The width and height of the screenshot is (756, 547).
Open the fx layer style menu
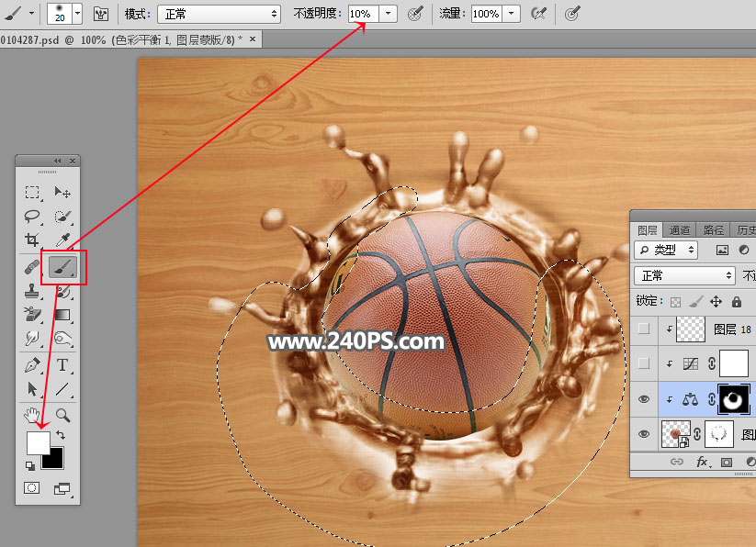(702, 463)
